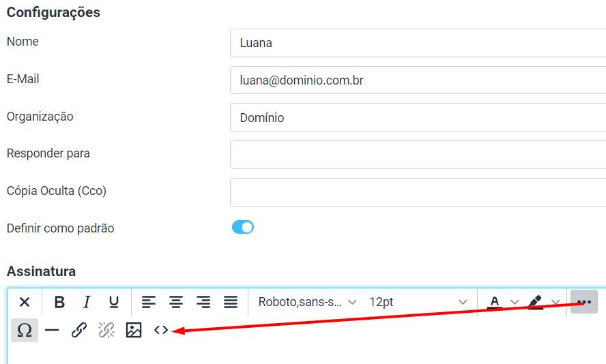
Task: Click the clear formatting X icon
Action: pos(25,302)
